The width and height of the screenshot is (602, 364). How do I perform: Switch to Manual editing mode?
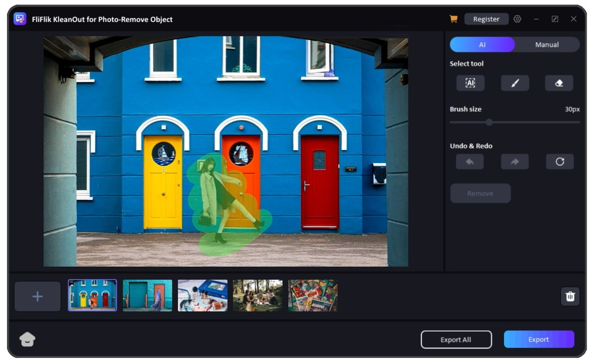click(546, 44)
